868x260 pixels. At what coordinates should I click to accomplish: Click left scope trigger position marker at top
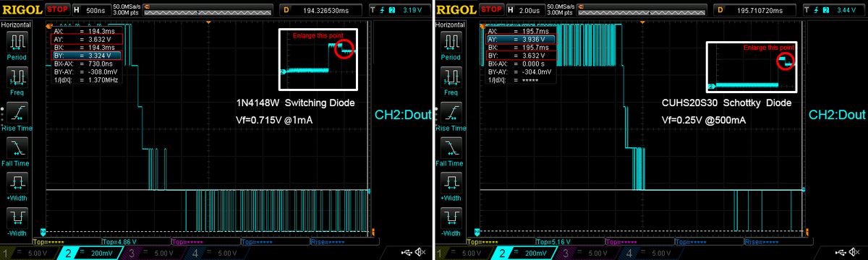[208, 23]
